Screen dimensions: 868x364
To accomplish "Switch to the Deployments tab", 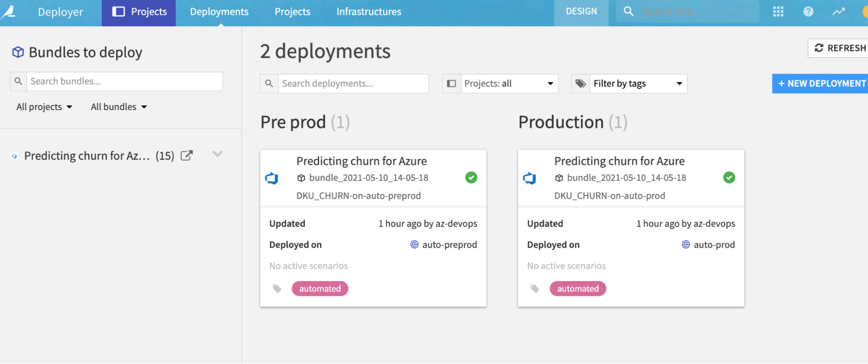I will 219,12.
